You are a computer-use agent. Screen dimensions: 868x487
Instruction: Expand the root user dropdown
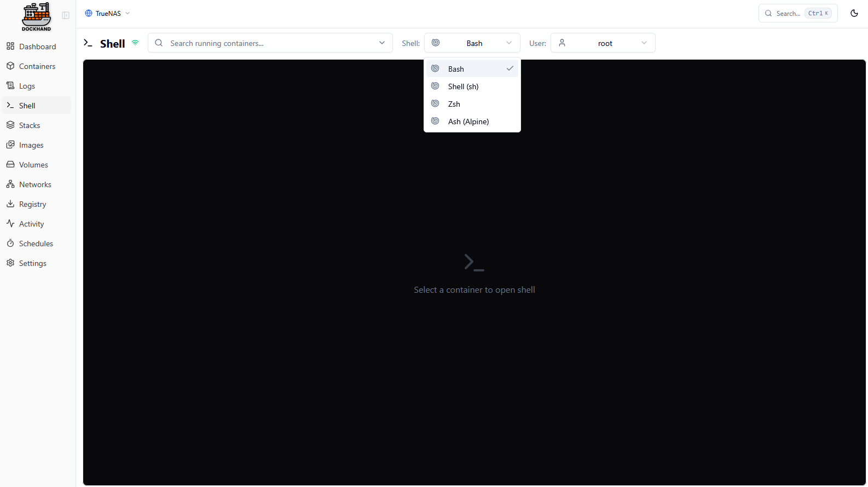pyautogui.click(x=603, y=43)
